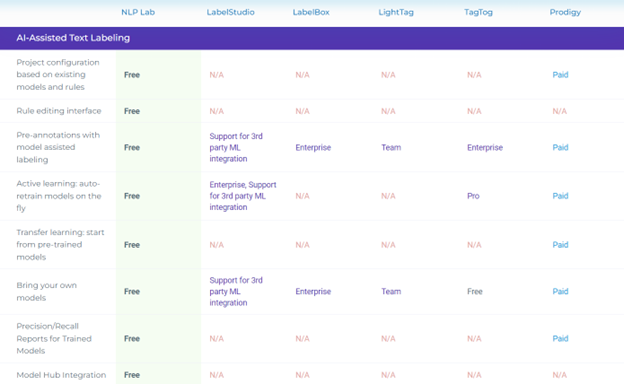624x384 pixels.
Task: Click TagTog 'N/A' in Transfer learning row
Action: [474, 245]
